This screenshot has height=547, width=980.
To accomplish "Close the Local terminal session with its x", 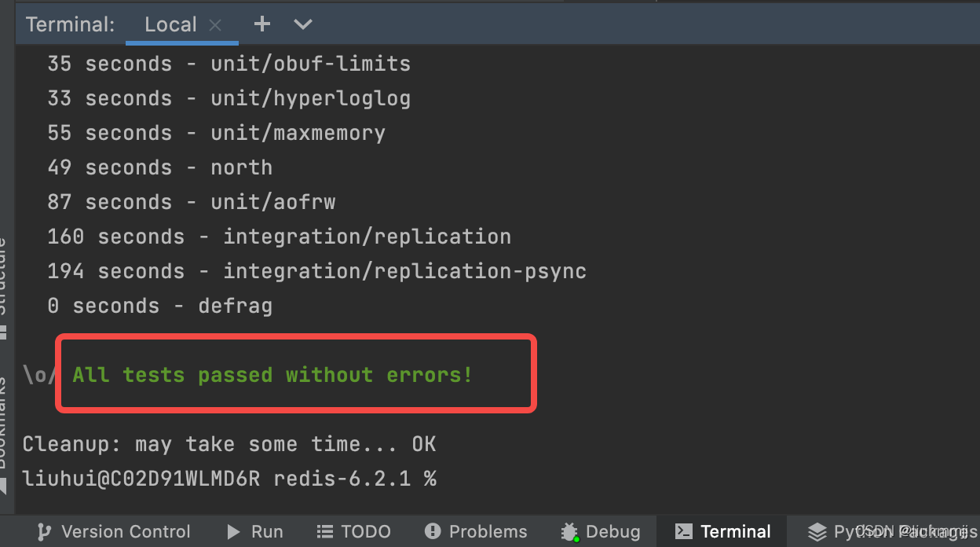I will point(215,24).
